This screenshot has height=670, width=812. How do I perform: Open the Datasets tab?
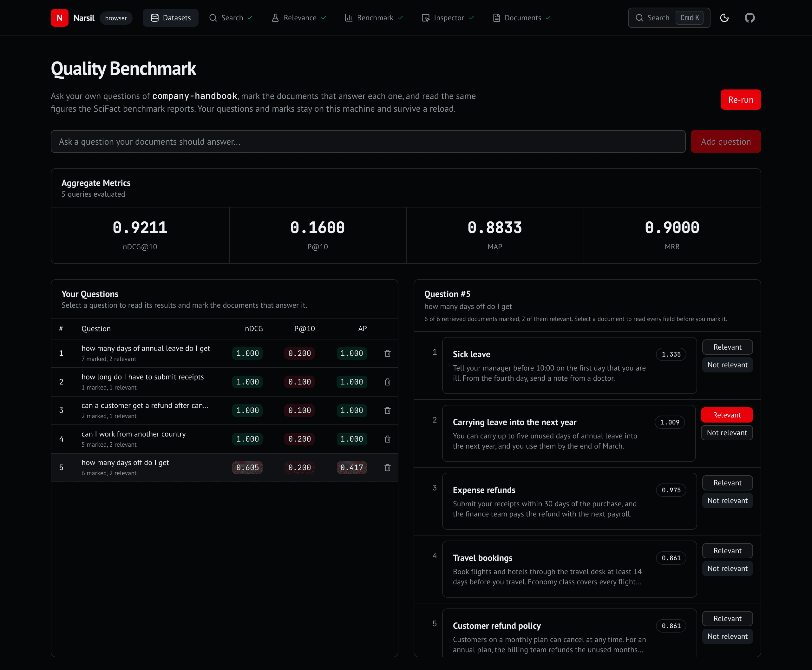(x=171, y=18)
